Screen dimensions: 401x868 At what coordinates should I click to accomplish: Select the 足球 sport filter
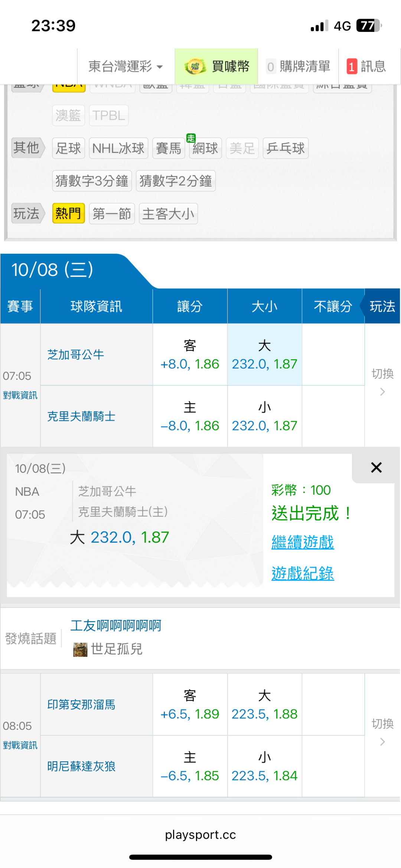tap(68, 148)
